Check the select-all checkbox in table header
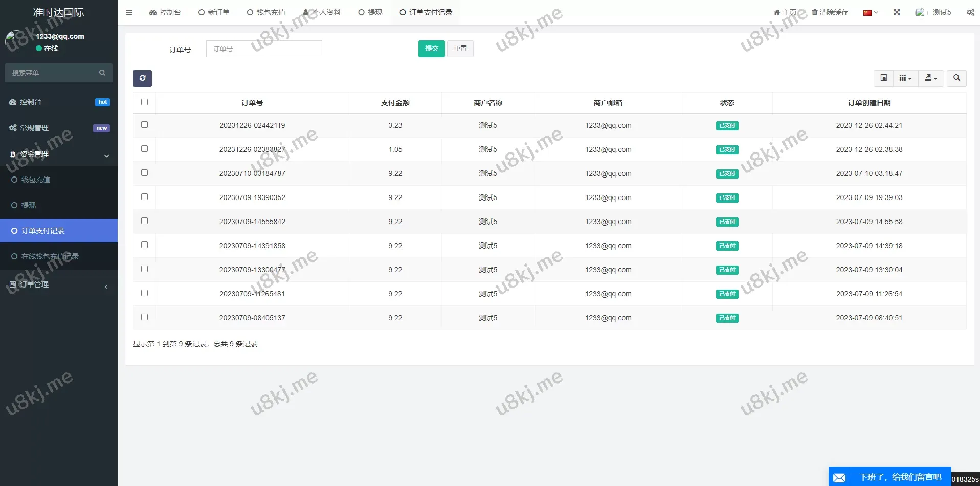The image size is (980, 486). tap(144, 102)
